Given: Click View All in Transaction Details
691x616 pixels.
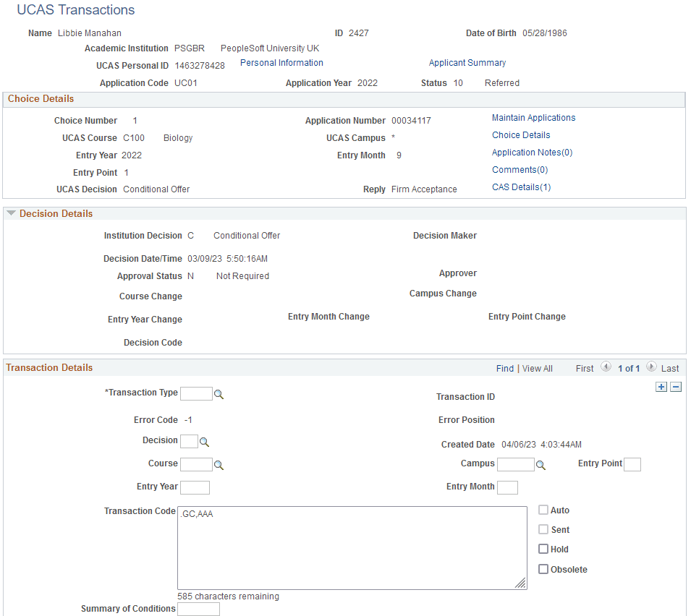Looking at the screenshot, I should [x=537, y=368].
